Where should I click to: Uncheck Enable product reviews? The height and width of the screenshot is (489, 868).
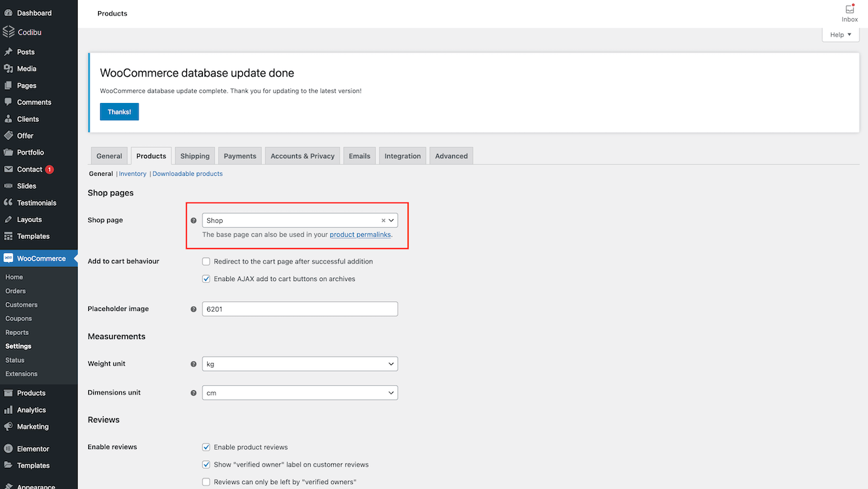(x=206, y=447)
